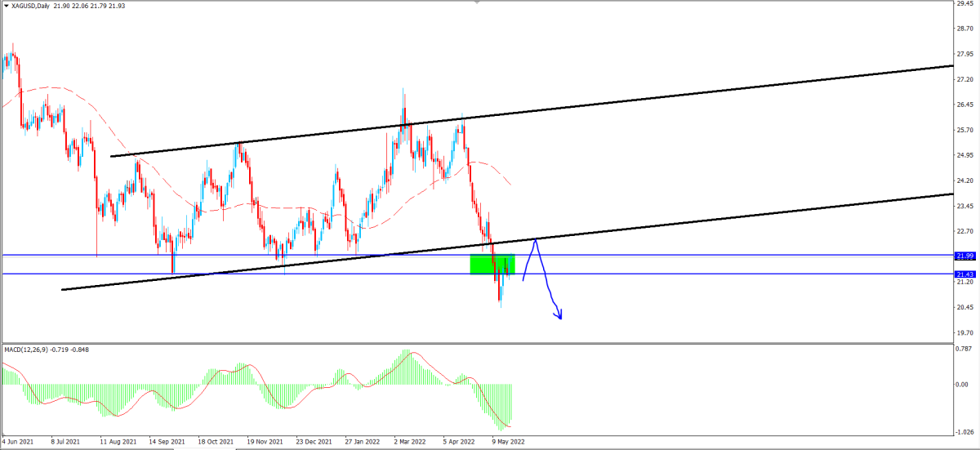Click the 4 Jun 2021 date label

coord(19,442)
